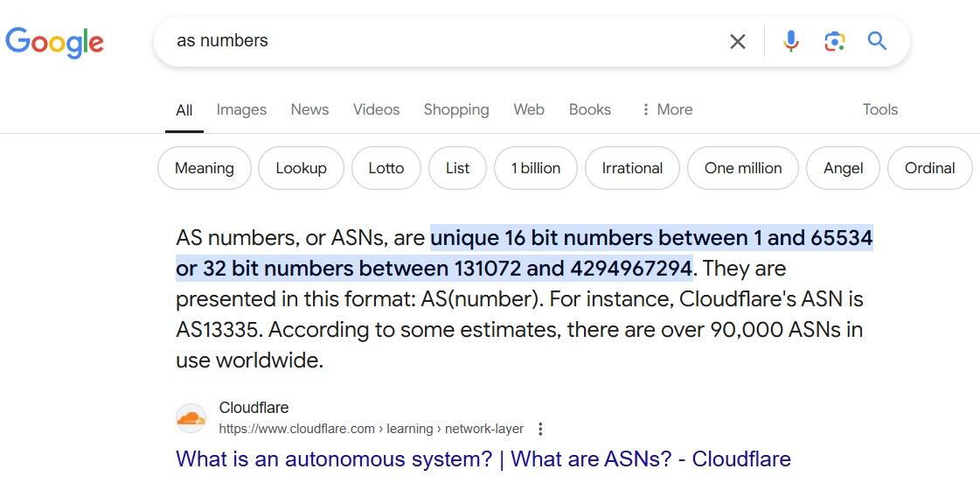This screenshot has height=483, width=980.
Task: Open the Videos tab
Action: (x=376, y=109)
